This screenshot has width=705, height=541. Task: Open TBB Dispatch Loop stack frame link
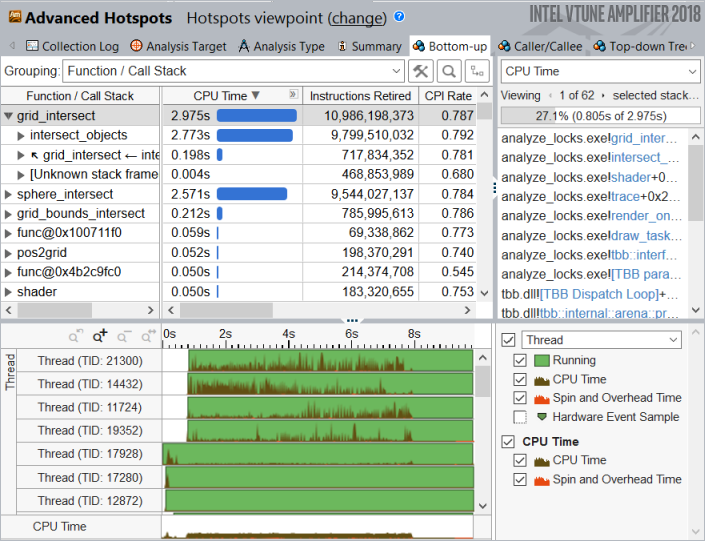599,294
